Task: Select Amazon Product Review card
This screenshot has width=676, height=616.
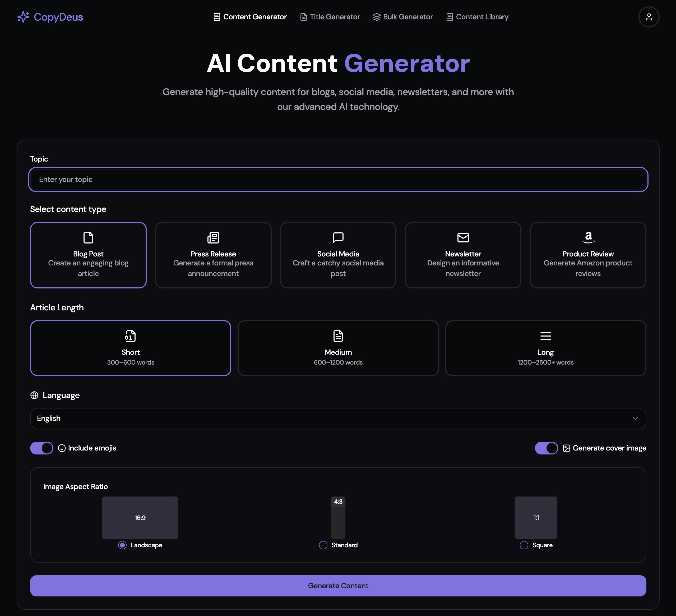Action: pos(587,255)
